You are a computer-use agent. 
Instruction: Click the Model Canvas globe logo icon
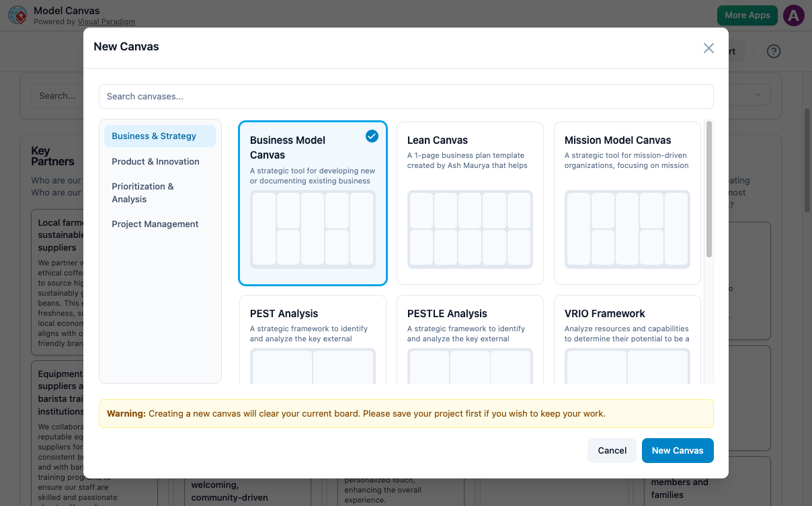coord(18,15)
